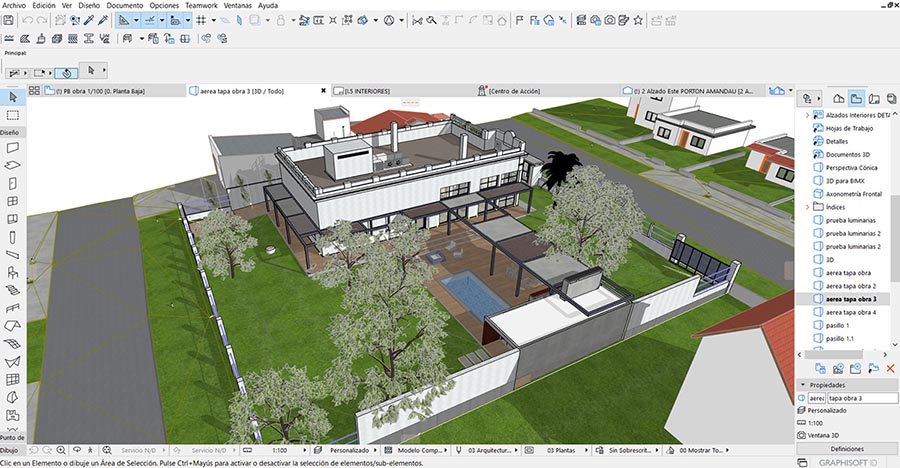
Task: Select the pasillo 1 view in the navigator
Action: tap(838, 325)
